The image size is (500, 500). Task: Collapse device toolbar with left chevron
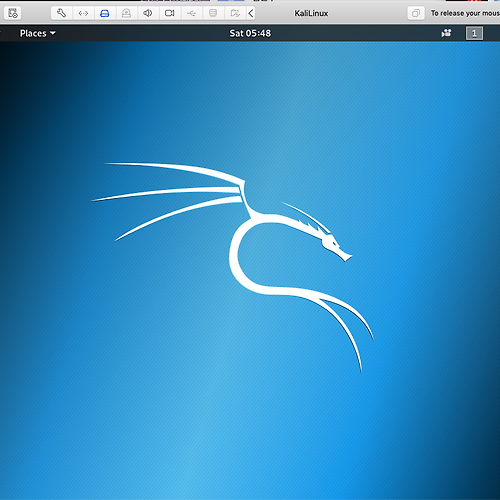251,13
